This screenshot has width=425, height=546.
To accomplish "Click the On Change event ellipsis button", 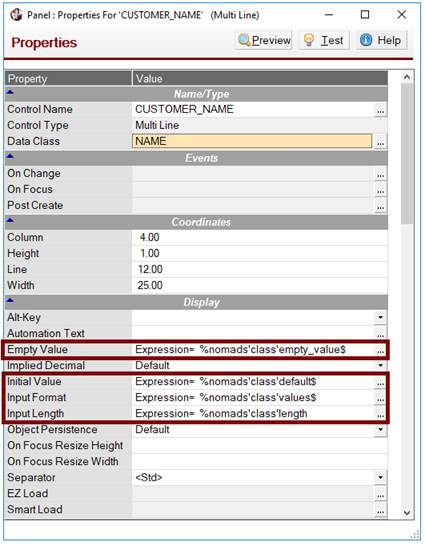I will (x=380, y=174).
